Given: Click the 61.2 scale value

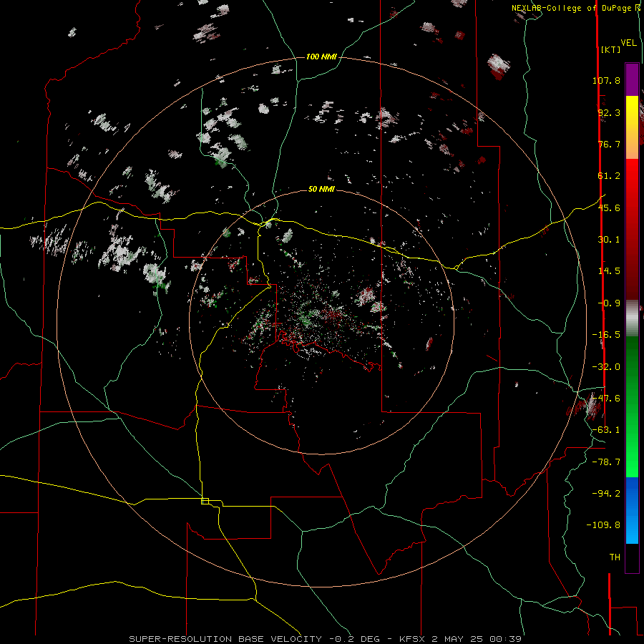Looking at the screenshot, I should 609,176.
